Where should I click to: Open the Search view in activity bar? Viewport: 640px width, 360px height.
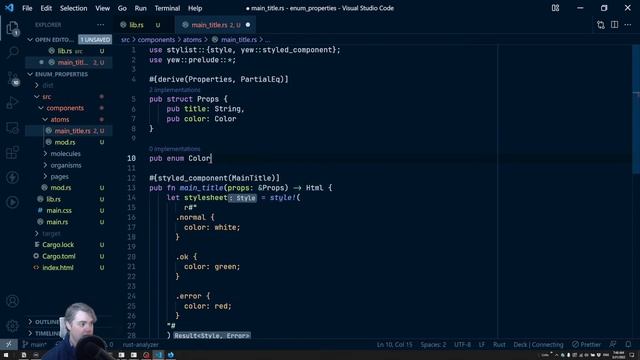[x=12, y=52]
